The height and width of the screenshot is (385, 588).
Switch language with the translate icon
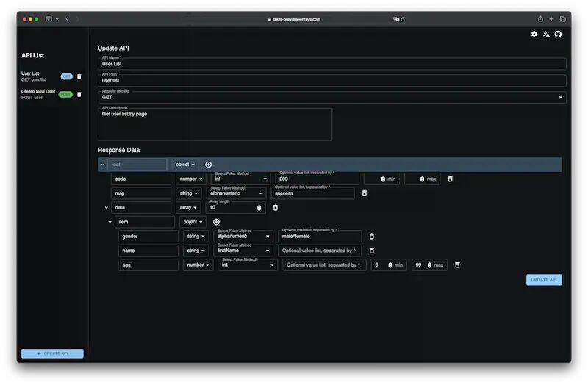(x=546, y=34)
